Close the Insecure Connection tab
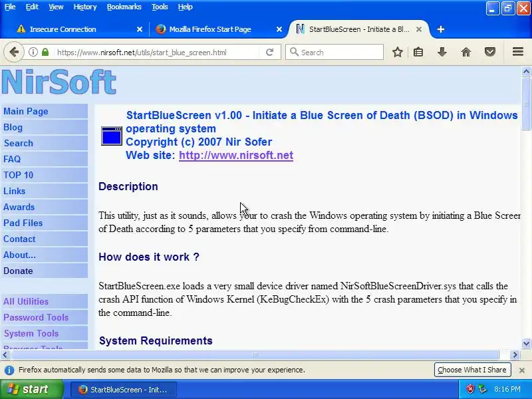Image resolution: width=532 pixels, height=399 pixels. point(140,29)
